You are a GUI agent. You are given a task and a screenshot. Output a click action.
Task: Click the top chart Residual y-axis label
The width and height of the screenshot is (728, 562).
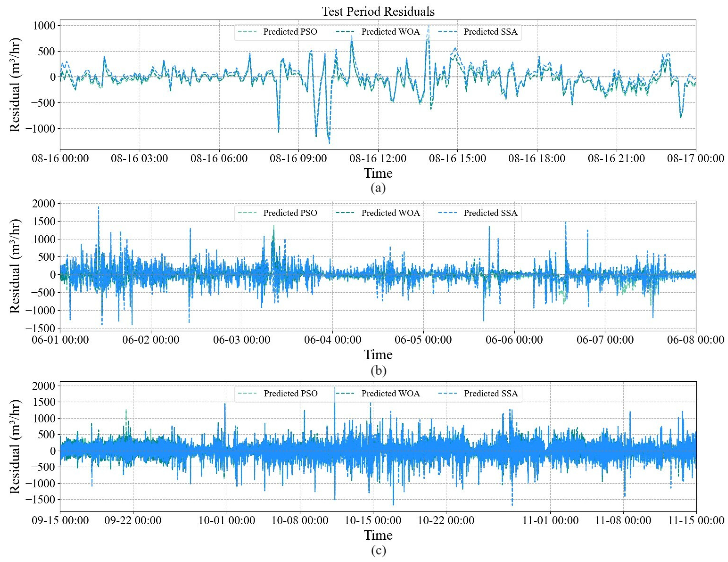(15, 85)
